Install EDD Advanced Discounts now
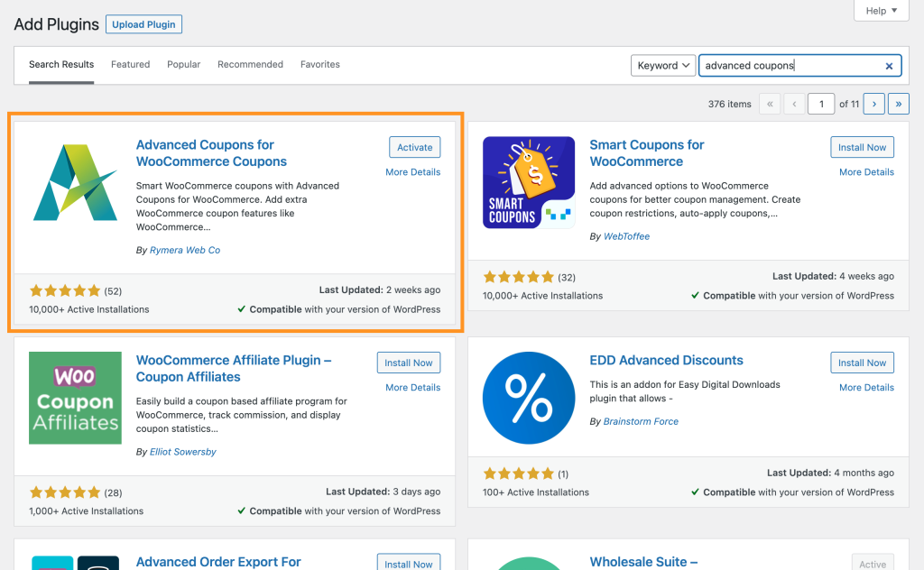 pyautogui.click(x=862, y=363)
